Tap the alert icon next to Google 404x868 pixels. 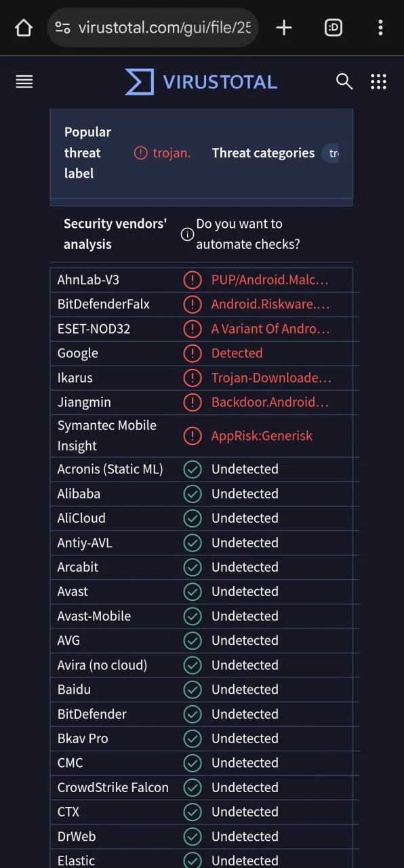[x=193, y=353]
